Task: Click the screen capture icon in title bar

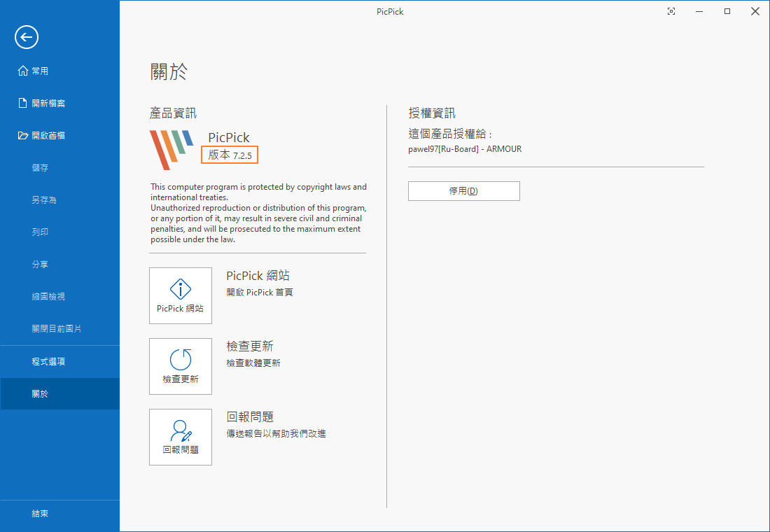Action: [671, 11]
